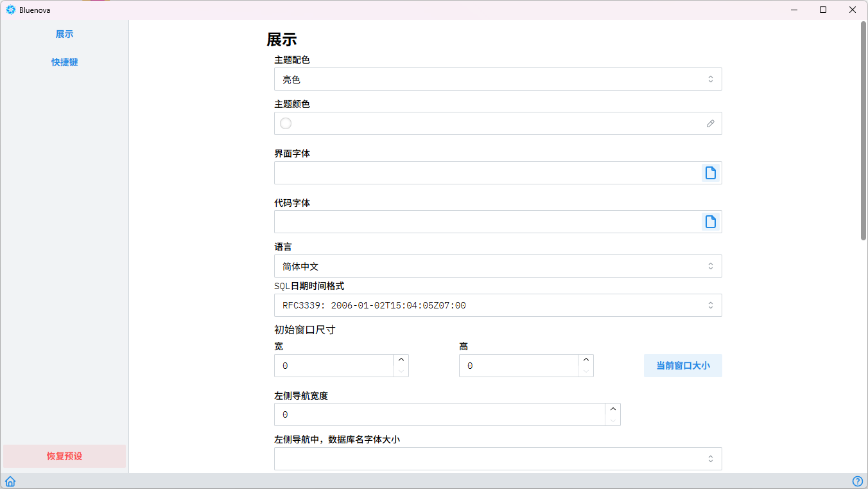Open help via question mark icon
868x489 pixels.
[858, 481]
